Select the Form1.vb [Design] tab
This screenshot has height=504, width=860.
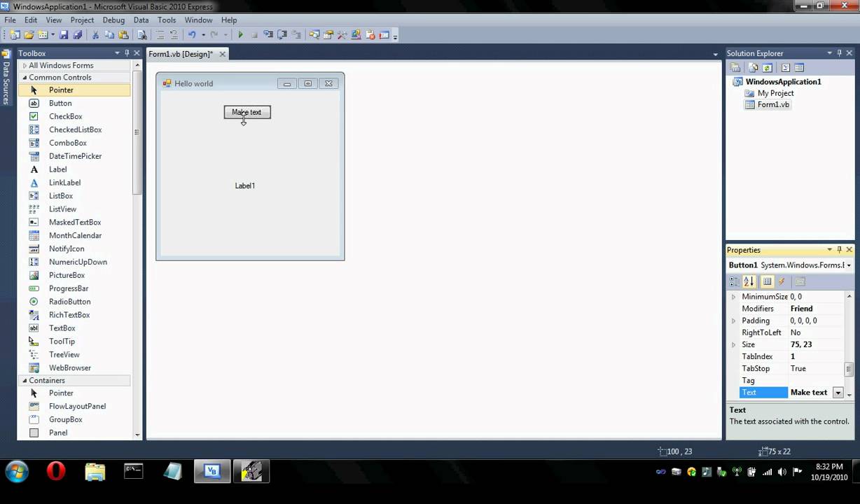[x=181, y=54]
